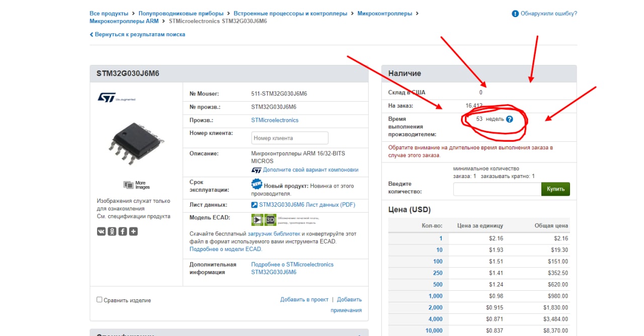Viewport: 644px width, 336px height.
Task: Select quantity break 250
Action: 438,273
